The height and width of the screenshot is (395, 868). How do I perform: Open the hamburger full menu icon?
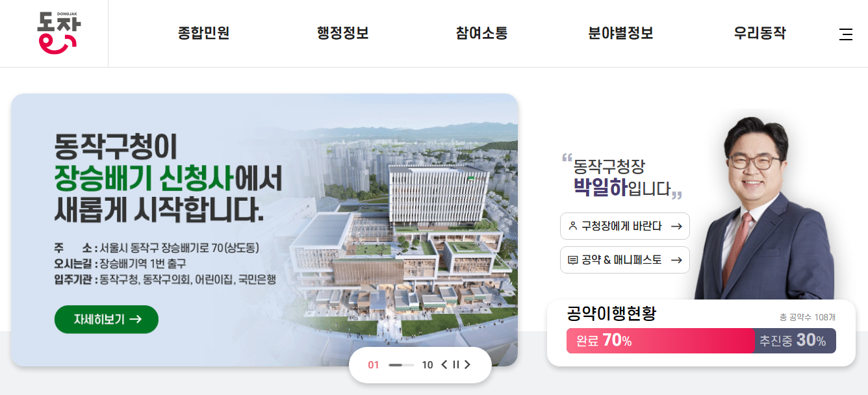point(845,34)
